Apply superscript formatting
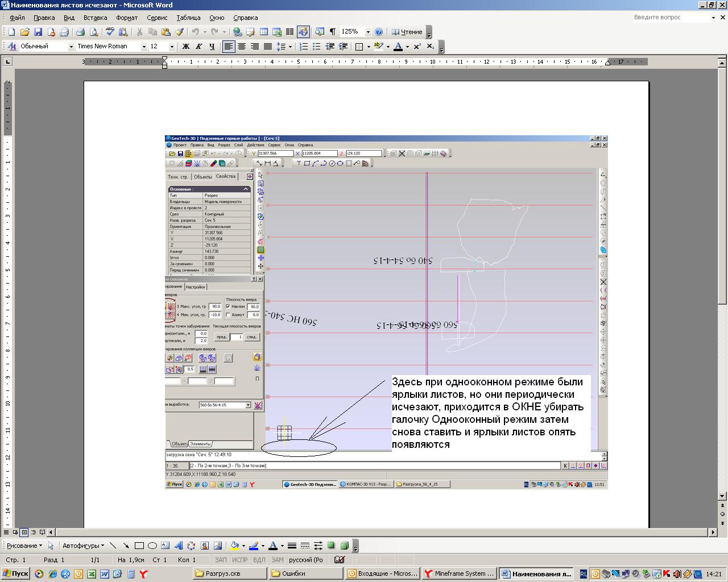The width and height of the screenshot is (728, 582). (x=417, y=47)
